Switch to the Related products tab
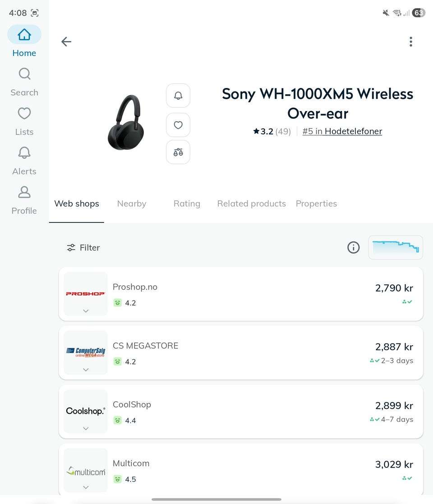The width and height of the screenshot is (433, 504). pos(251,203)
